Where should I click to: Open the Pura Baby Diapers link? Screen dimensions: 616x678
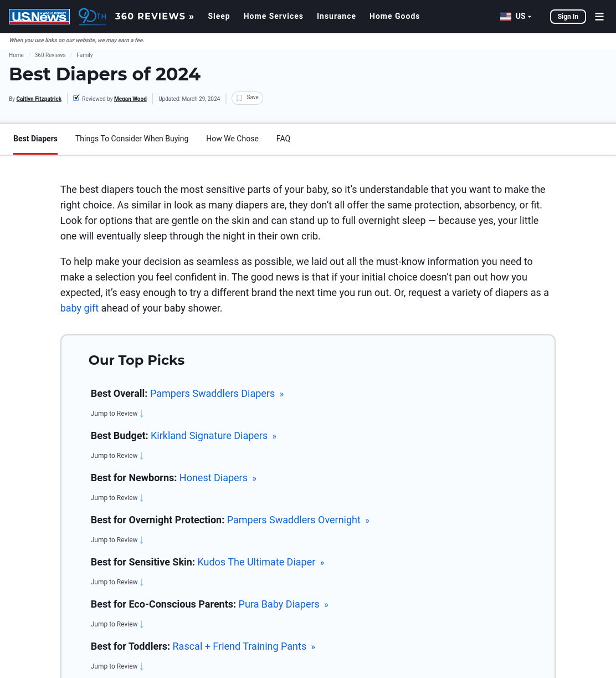[283, 604]
